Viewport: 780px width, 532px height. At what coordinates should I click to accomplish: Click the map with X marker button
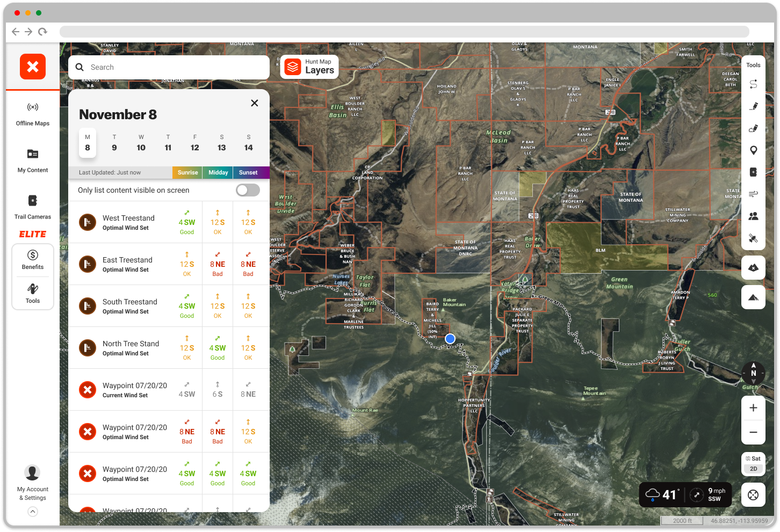pos(753,267)
